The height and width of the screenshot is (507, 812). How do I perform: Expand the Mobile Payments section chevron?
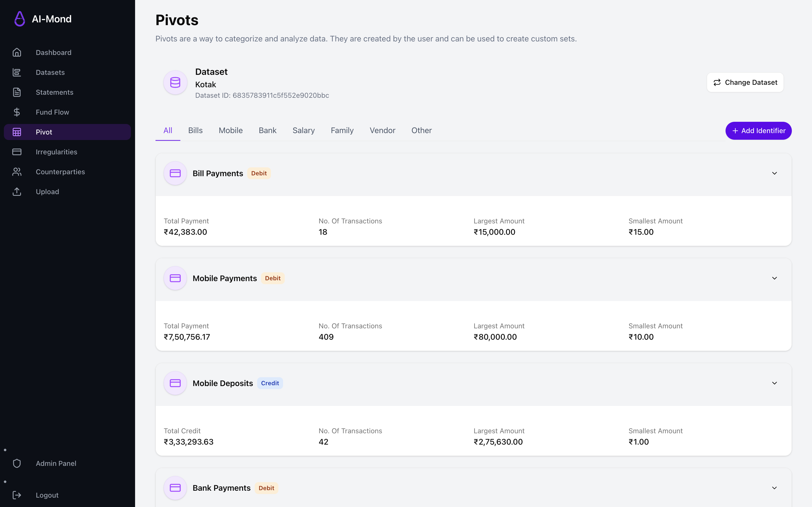(x=774, y=278)
